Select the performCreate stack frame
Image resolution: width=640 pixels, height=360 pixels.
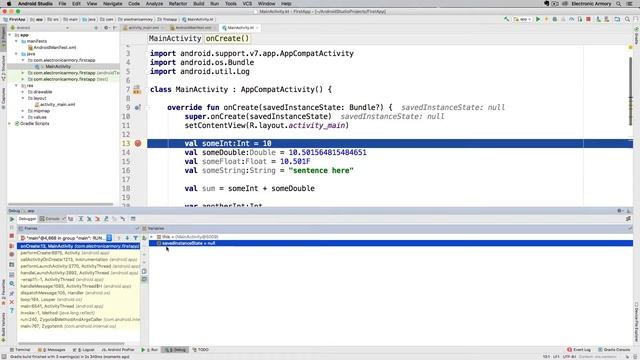point(78,253)
